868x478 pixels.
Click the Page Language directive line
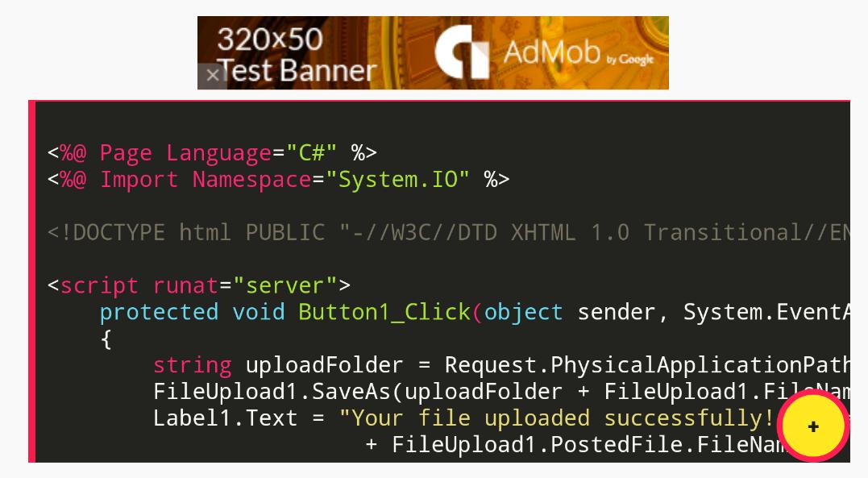[x=212, y=153]
